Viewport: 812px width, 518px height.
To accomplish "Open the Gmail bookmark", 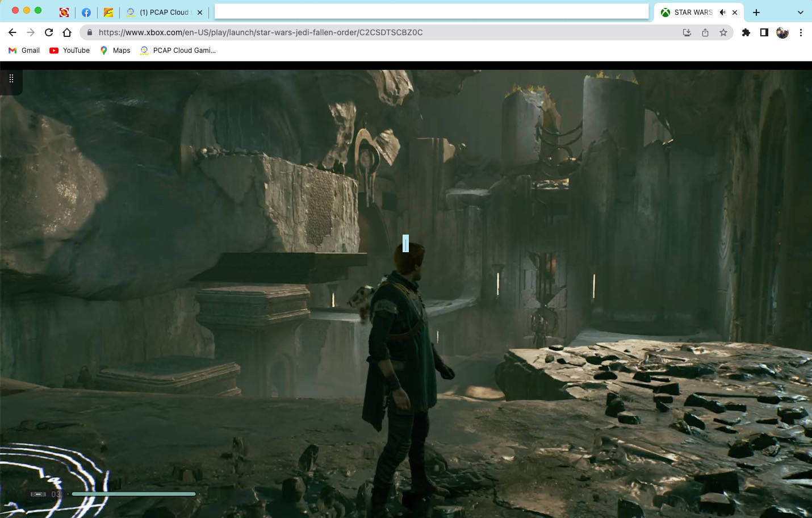I will pos(24,50).
